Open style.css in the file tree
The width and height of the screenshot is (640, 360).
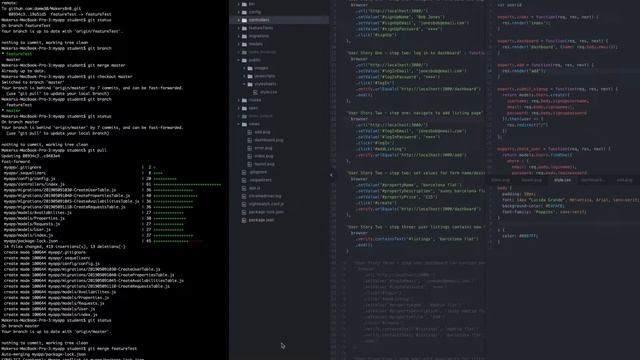pyautogui.click(x=269, y=92)
